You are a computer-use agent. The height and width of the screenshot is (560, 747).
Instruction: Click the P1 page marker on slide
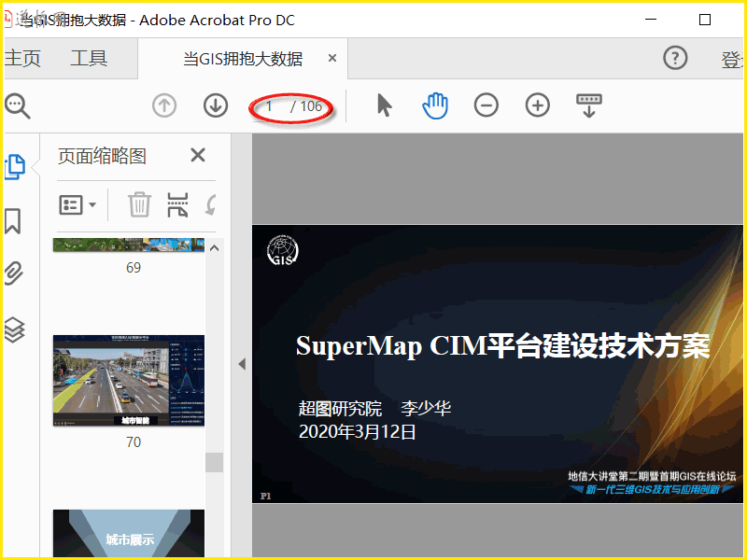tap(266, 496)
